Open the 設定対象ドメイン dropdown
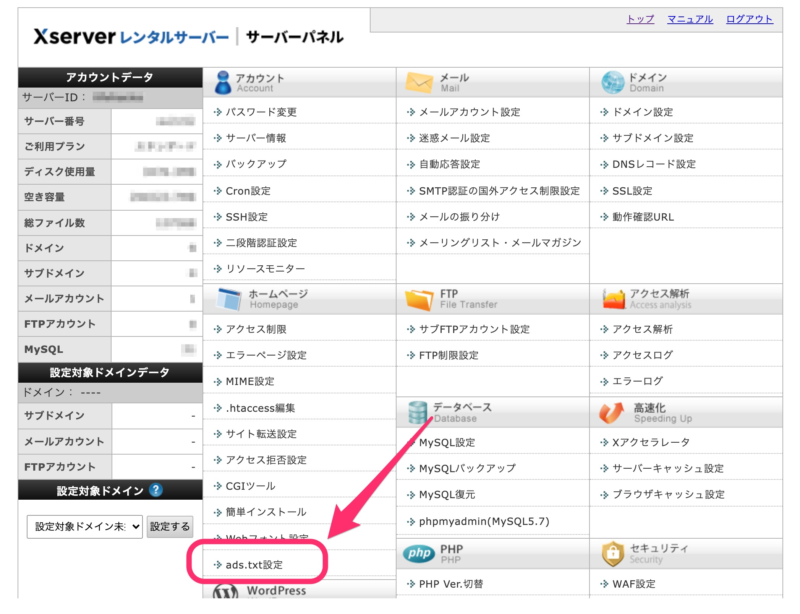 (x=84, y=526)
